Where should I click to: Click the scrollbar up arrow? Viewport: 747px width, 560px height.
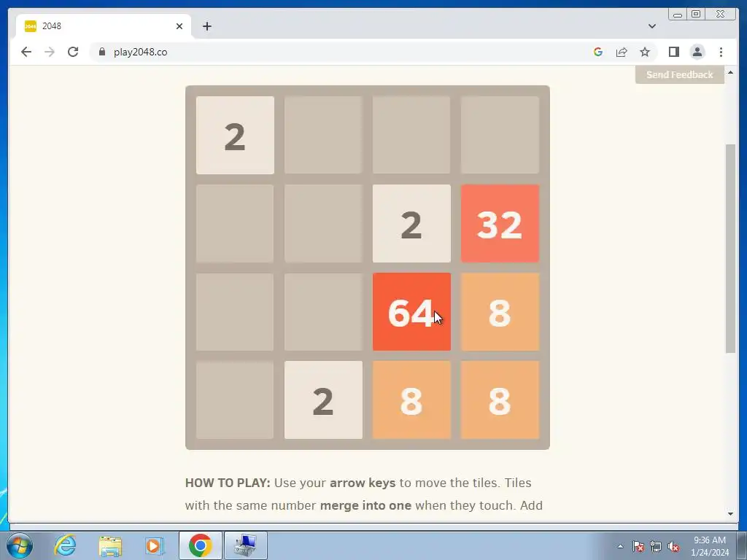(x=730, y=72)
